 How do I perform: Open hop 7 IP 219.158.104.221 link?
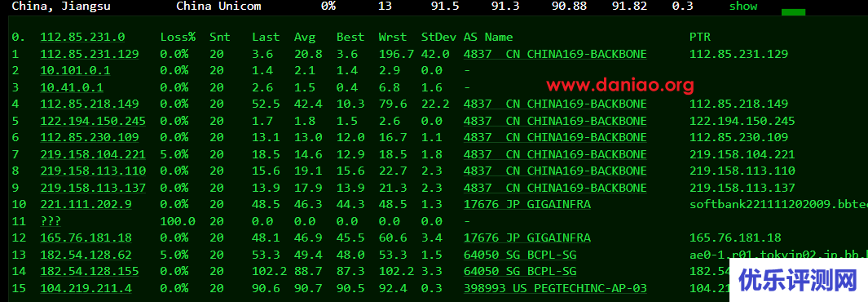point(93,154)
